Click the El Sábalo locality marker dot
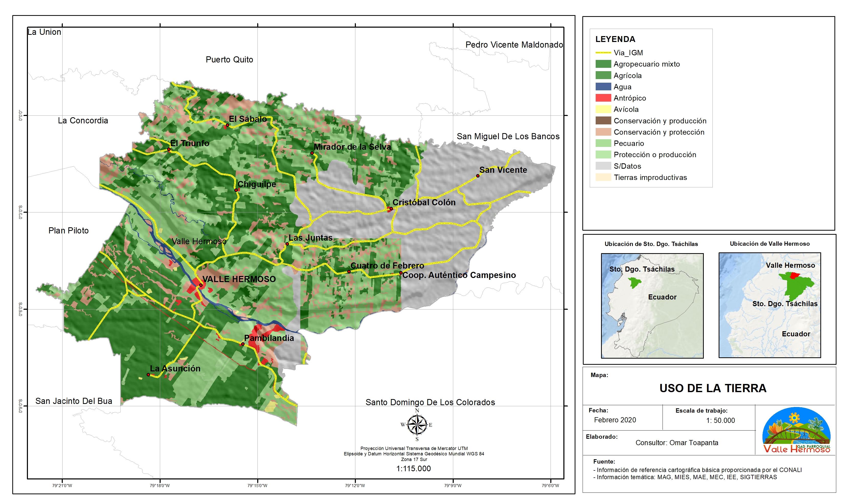Image resolution: width=847 pixels, height=504 pixels. tap(228, 125)
